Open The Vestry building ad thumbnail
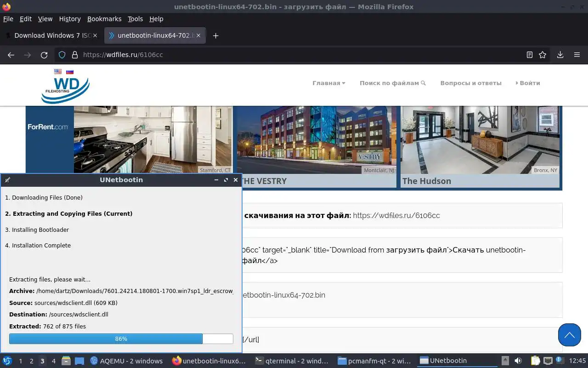Image resolution: width=588 pixels, height=368 pixels. coord(317,140)
